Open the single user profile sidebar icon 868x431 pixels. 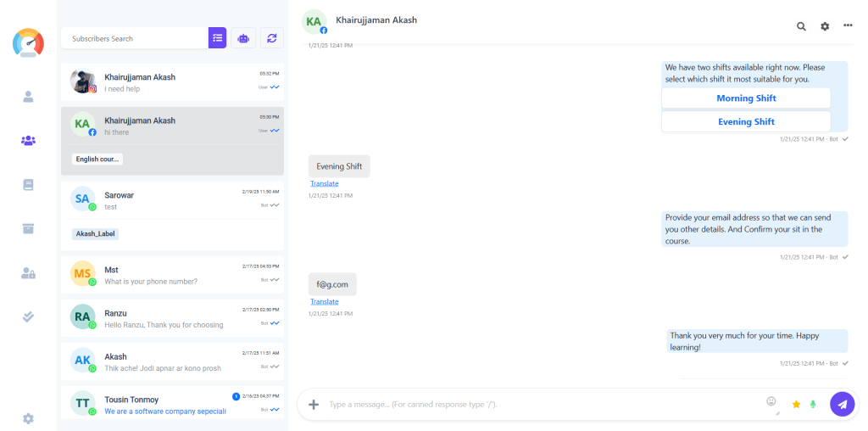coord(28,97)
